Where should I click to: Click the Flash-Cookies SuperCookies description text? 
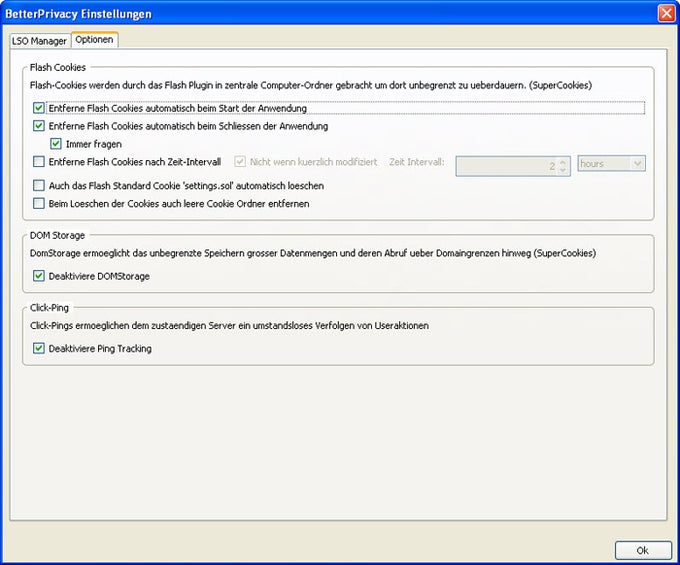click(x=311, y=85)
